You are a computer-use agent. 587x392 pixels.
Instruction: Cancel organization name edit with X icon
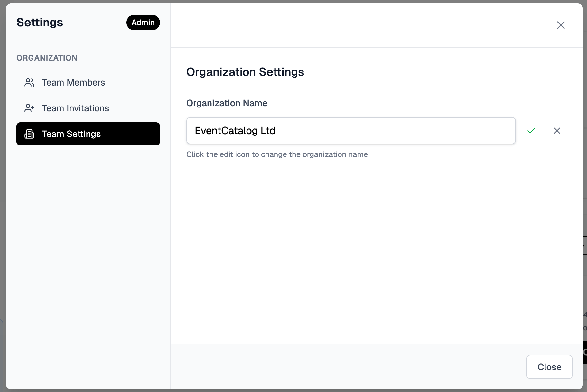[557, 131]
